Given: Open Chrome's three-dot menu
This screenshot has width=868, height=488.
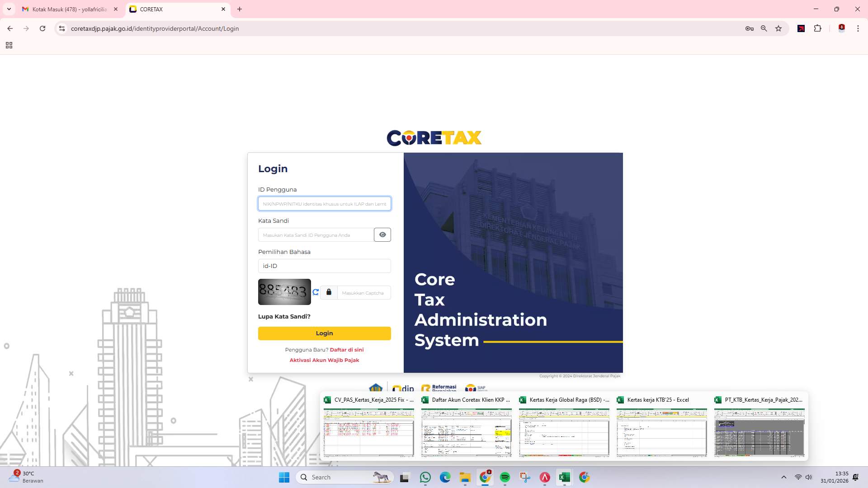Looking at the screenshot, I should coord(858,28).
